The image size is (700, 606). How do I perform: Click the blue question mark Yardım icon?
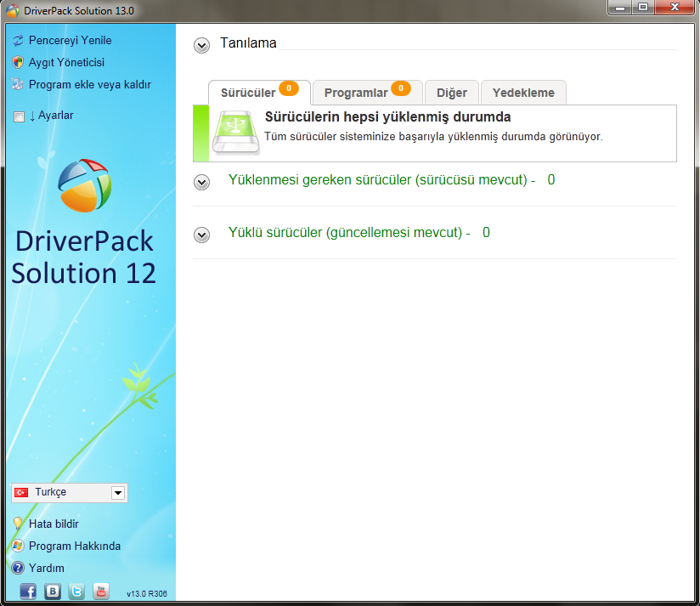18,568
